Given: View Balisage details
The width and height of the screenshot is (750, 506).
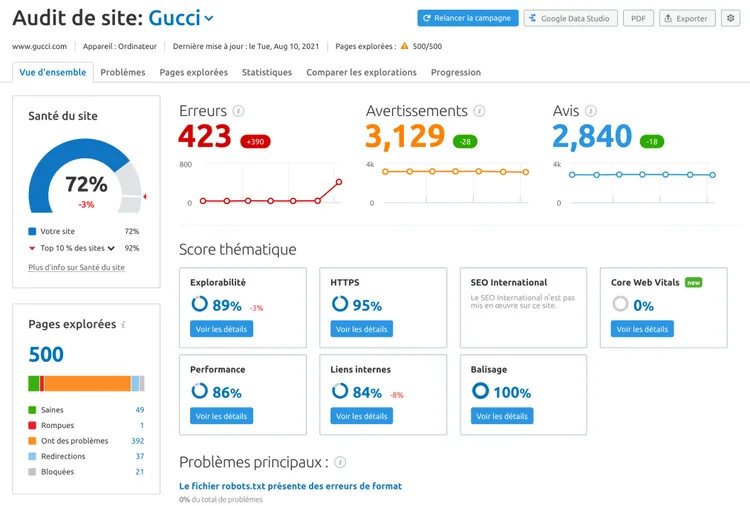Looking at the screenshot, I should click(502, 416).
